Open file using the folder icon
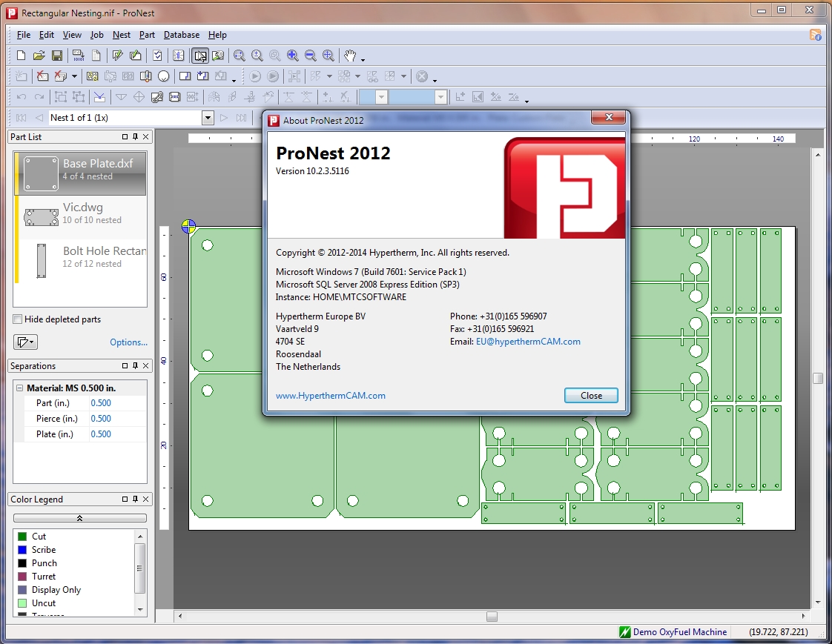Screen dimensions: 832x644 point(39,56)
